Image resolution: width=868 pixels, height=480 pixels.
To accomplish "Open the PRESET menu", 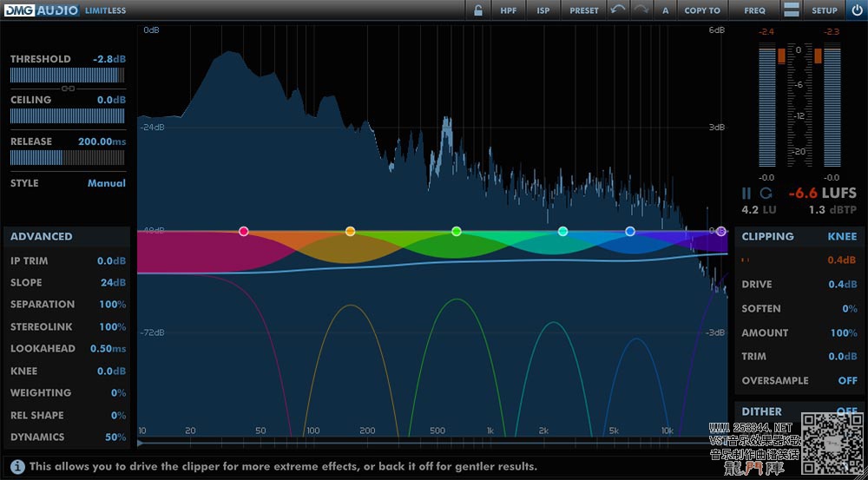I will pyautogui.click(x=584, y=10).
